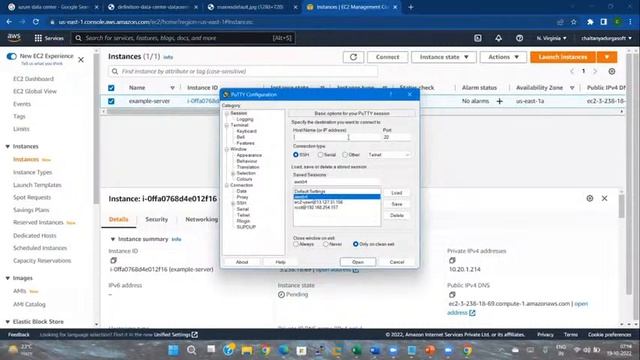Close the New EC2 Experience sidebar
The image size is (640, 360).
tap(81, 60)
